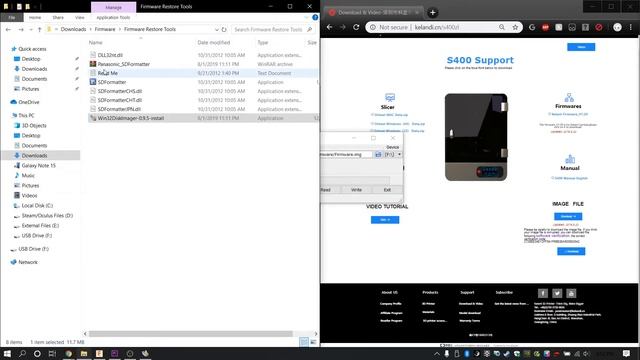Open Windows notification center
The height and width of the screenshot is (360, 640).
pyautogui.click(x=627, y=353)
